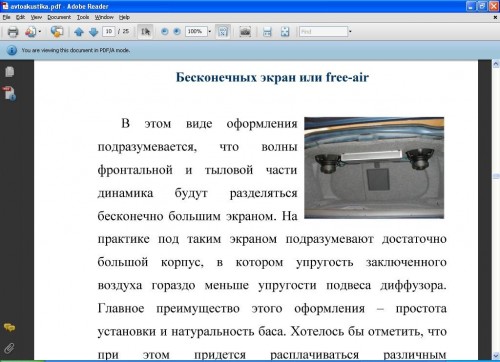This screenshot has height=362, width=500.
Task: Go to next page with down arrow
Action: click(94, 32)
